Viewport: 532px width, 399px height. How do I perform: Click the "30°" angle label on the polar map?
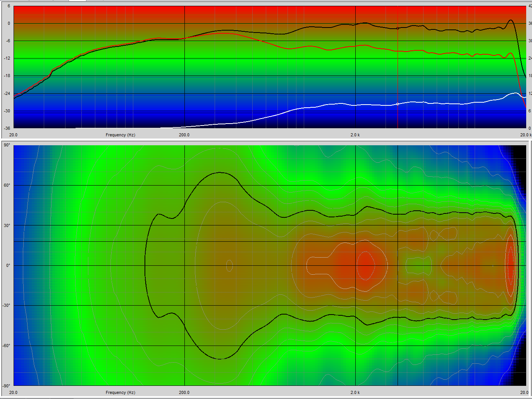(x=7, y=225)
